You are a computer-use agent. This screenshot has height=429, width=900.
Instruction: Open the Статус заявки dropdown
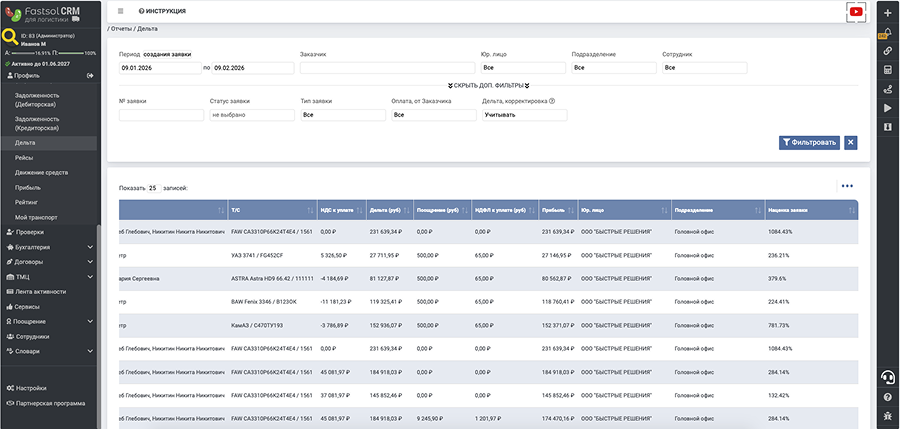(x=251, y=115)
